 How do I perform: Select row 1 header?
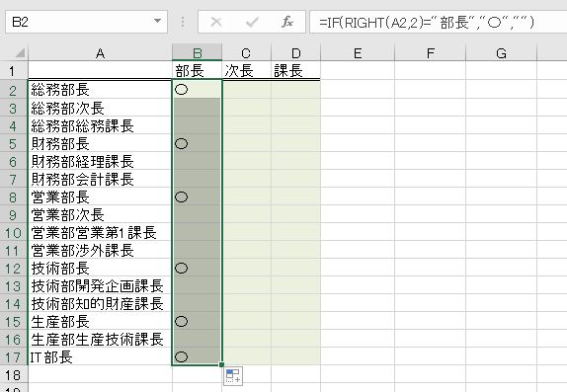(13, 71)
